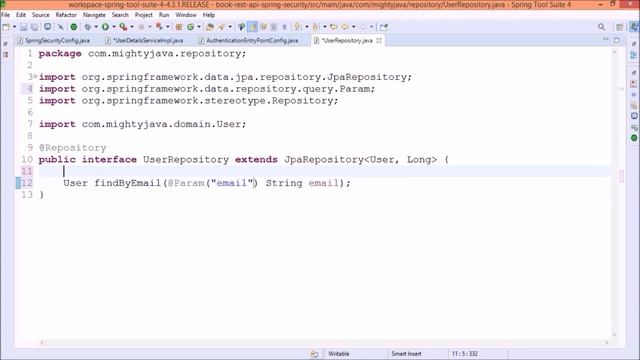Image resolution: width=640 pixels, height=360 pixels.
Task: Click the editor horizontal scrollbar
Action: (x=324, y=343)
